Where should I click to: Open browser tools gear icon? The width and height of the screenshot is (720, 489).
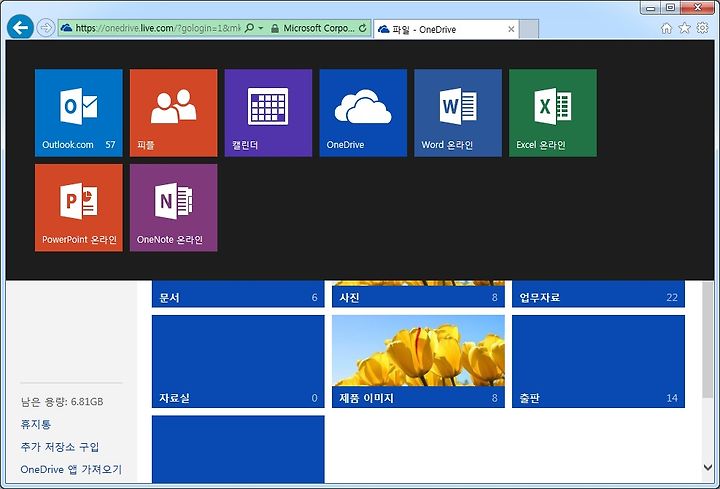point(703,28)
